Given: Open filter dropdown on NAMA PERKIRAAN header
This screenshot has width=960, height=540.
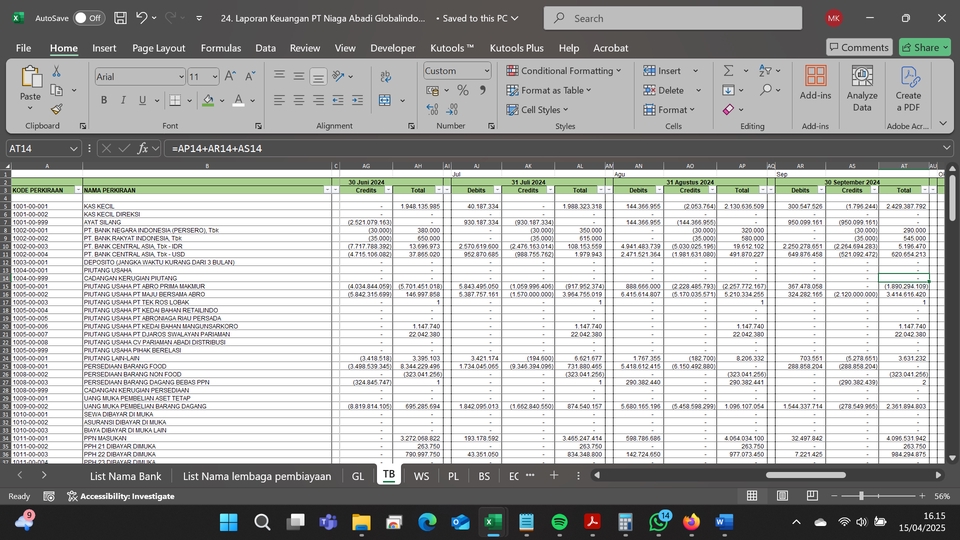Looking at the screenshot, I should click(x=328, y=190).
